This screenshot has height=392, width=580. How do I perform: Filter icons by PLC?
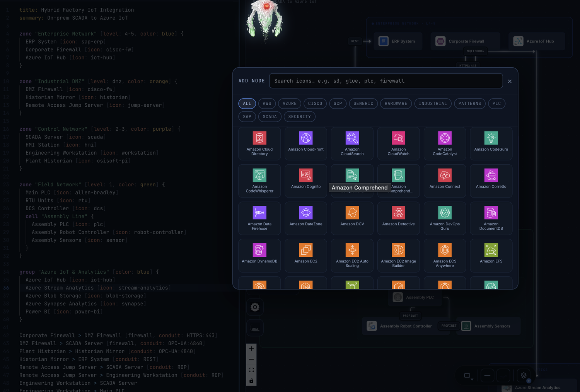click(x=497, y=104)
